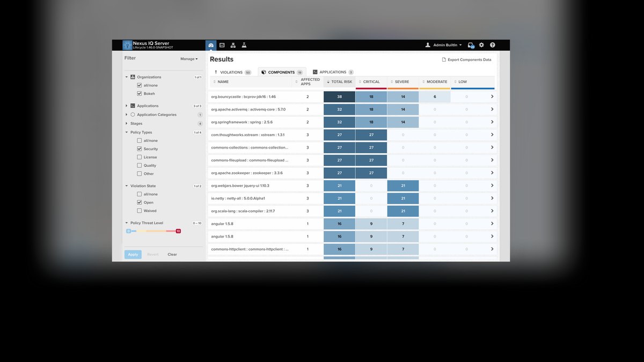This screenshot has height=362, width=644.
Task: Sort by Moderate column header
Action: point(435,82)
